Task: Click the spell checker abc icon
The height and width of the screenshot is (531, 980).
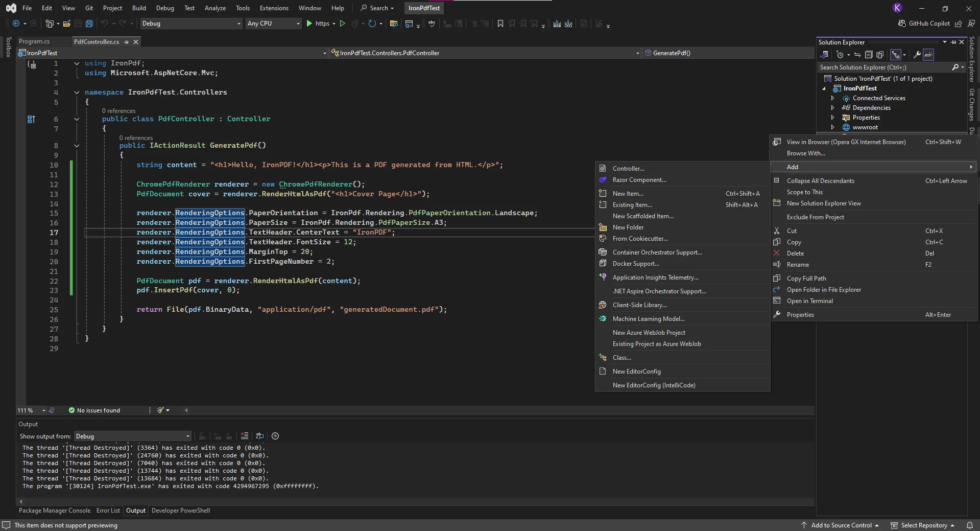Action: coord(432,24)
